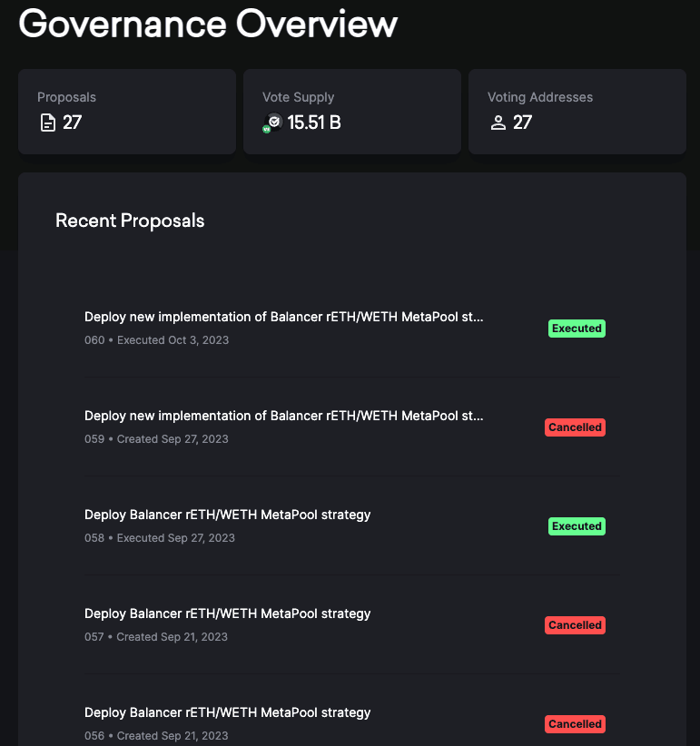Screen dimensions: 700x746
Task: Click the Voting Addresses label
Action: point(539,97)
